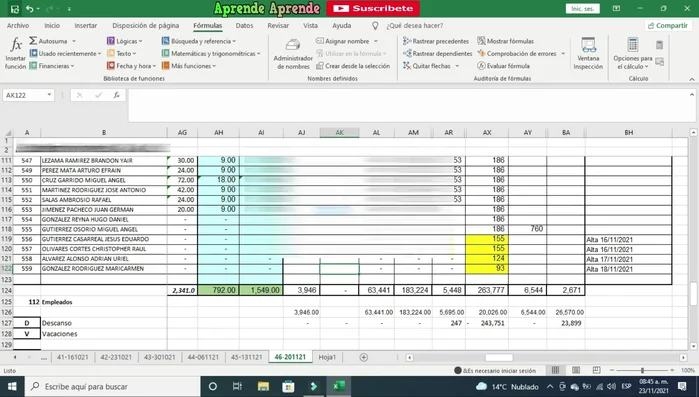The width and height of the screenshot is (699, 397).
Task: Open Matemáticas y trigonométricas functions
Action: pos(210,53)
